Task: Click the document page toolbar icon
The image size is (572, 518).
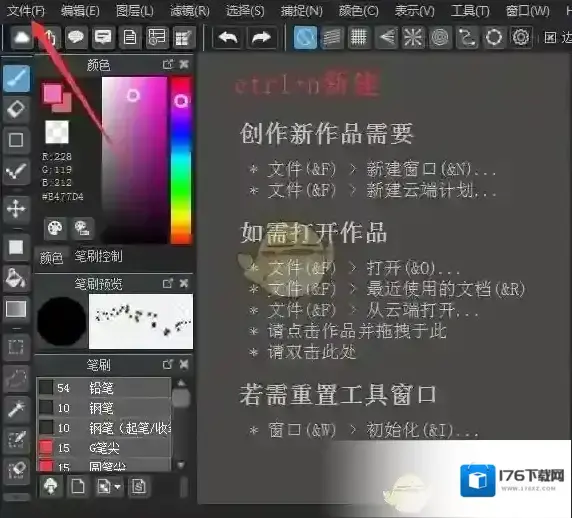Action: click(130, 37)
